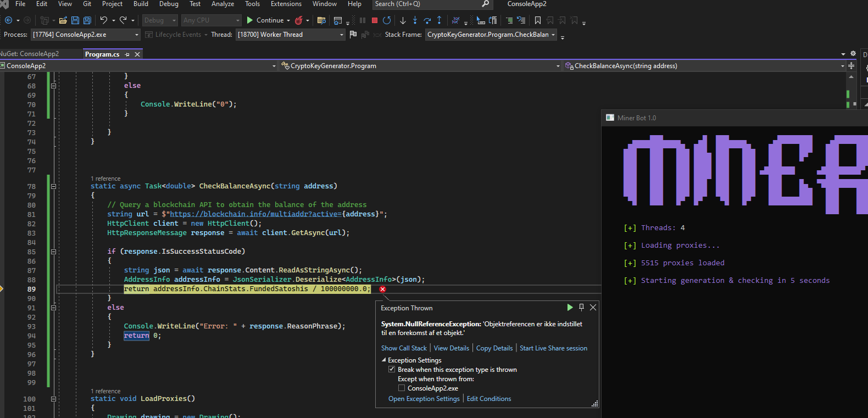This screenshot has width=868, height=418.
Task: Click the View Details link
Action: 452,348
